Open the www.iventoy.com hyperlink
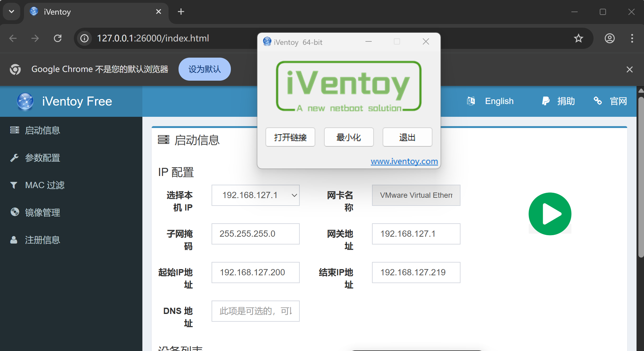 (404, 161)
